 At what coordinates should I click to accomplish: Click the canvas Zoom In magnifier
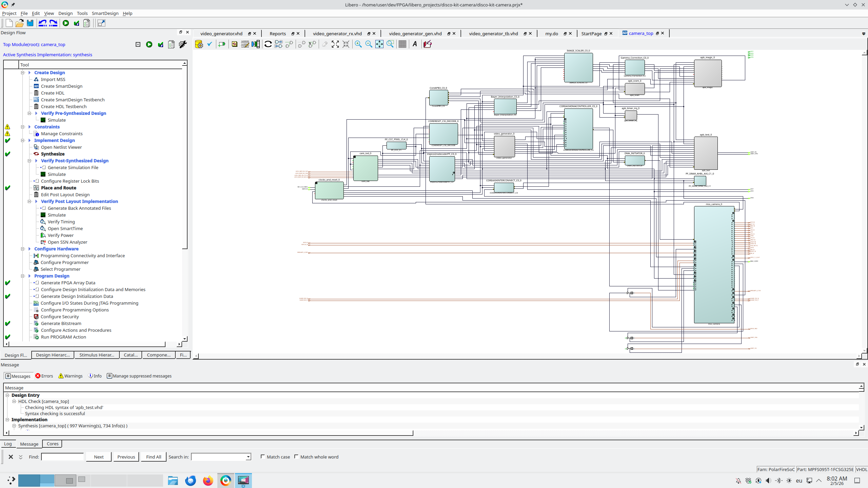pyautogui.click(x=358, y=44)
